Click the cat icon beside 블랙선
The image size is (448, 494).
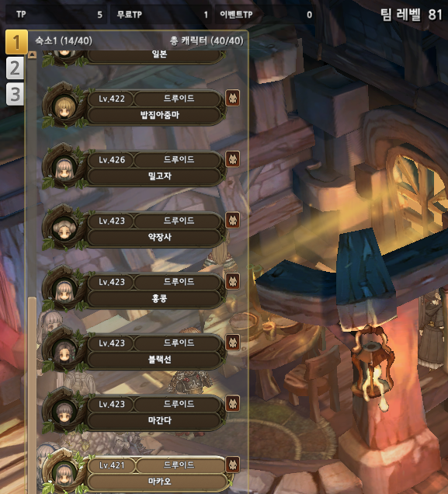tap(233, 343)
